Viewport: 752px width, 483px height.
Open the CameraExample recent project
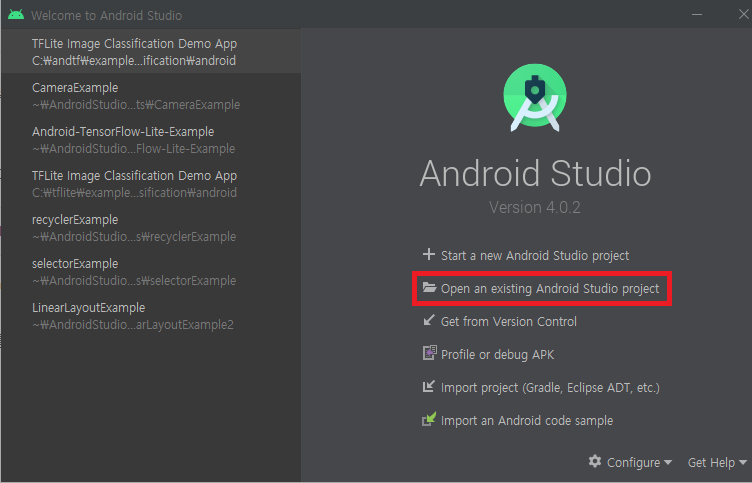coord(151,95)
